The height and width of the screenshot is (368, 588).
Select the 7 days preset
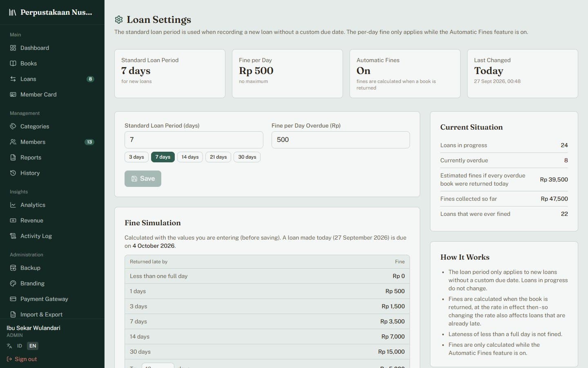click(163, 157)
